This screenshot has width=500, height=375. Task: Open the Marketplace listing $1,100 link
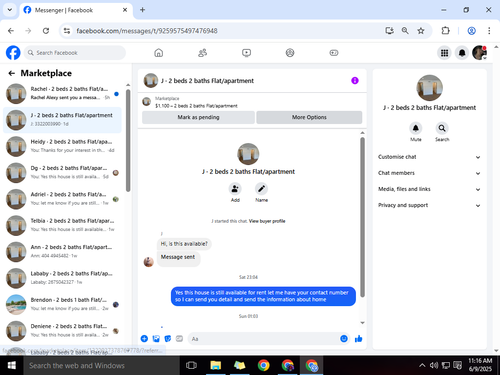click(196, 106)
